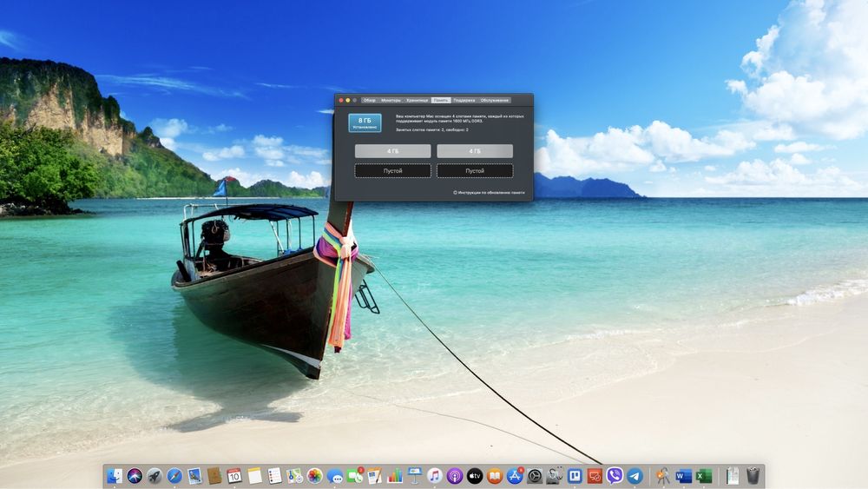The image size is (868, 489).
Task: Select the left 4 ГБ memory slot
Action: 392,150
